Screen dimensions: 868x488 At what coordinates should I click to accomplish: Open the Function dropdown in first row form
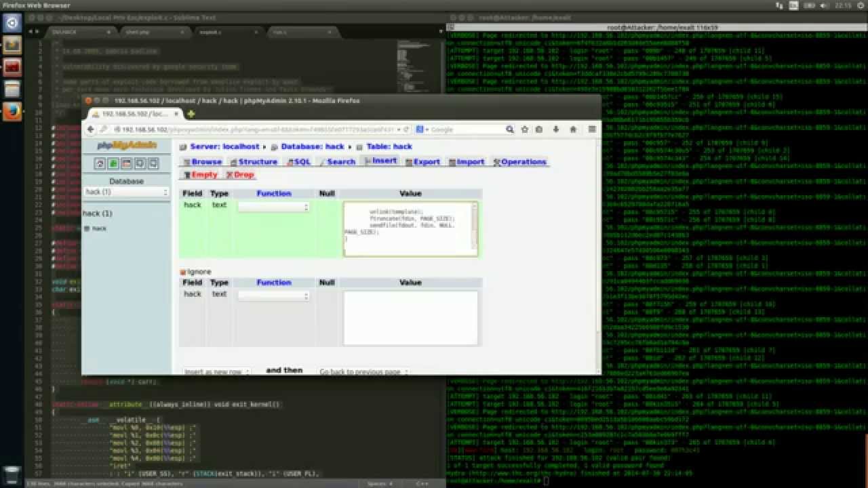coord(274,207)
